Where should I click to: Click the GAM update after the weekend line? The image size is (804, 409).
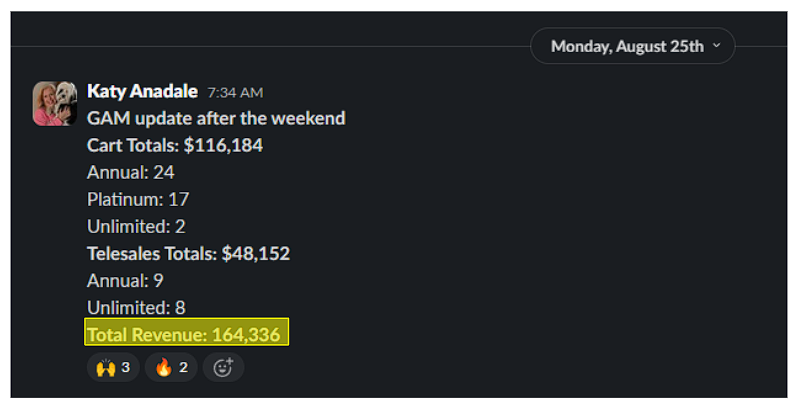[x=216, y=118]
